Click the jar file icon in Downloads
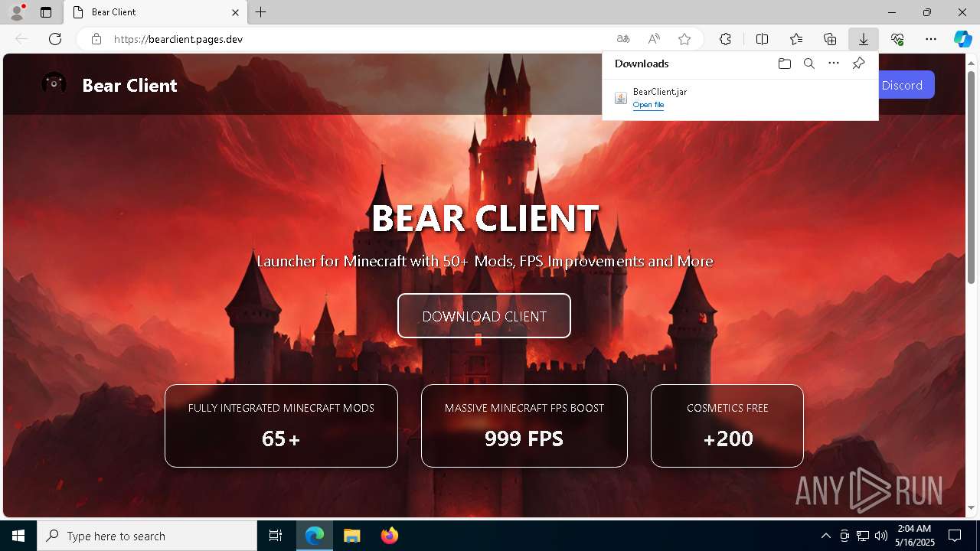Viewport: 980px width, 551px height. click(621, 98)
